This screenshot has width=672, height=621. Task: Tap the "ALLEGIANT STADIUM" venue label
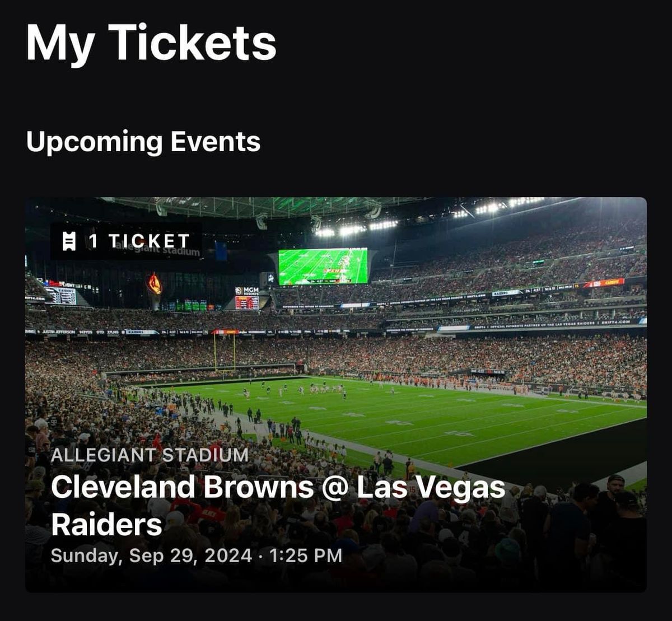tap(150, 455)
